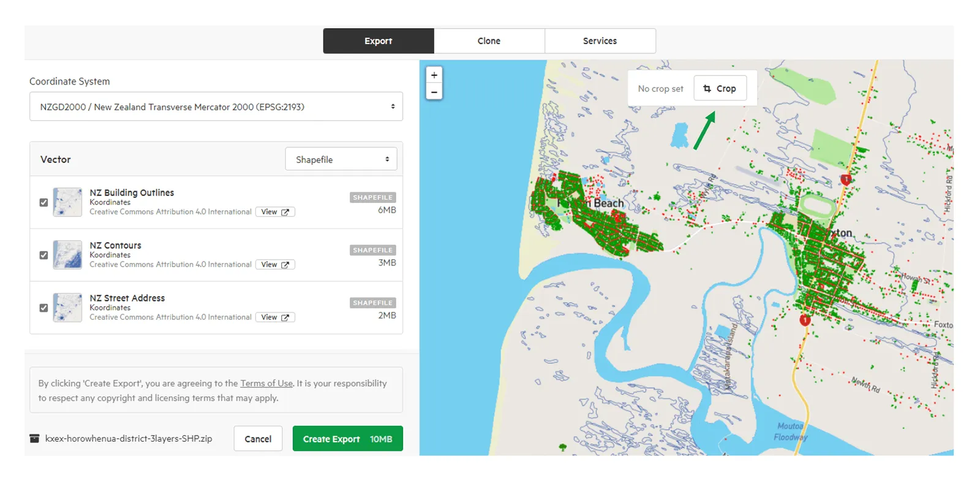Click the zip archive file icon
The image size is (980, 481).
tap(35, 439)
